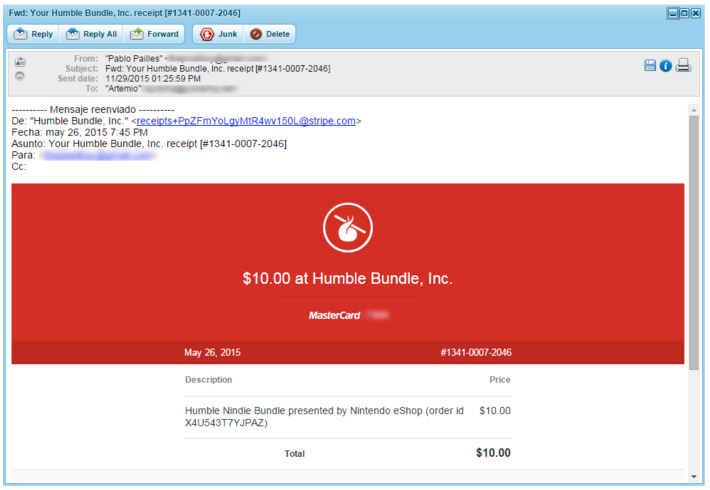Image resolution: width=710 pixels, height=490 pixels.
Task: Click receipt number #1341-0007-2046 in red bar
Action: point(476,352)
